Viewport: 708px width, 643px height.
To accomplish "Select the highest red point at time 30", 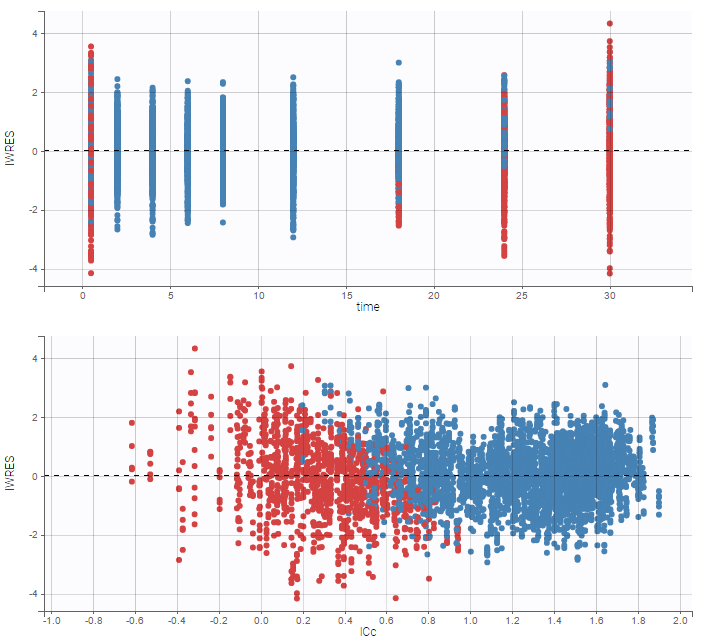I will point(609,23).
